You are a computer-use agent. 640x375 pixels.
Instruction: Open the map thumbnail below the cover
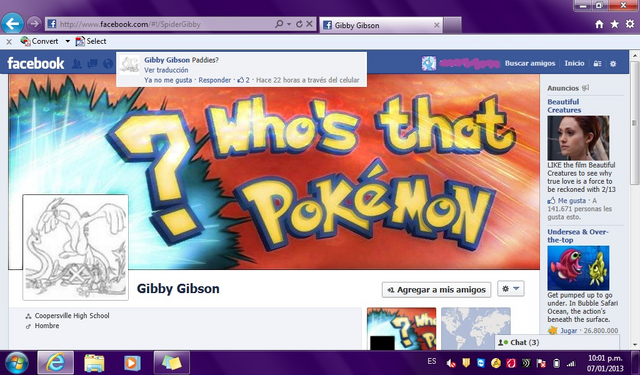coord(476,329)
